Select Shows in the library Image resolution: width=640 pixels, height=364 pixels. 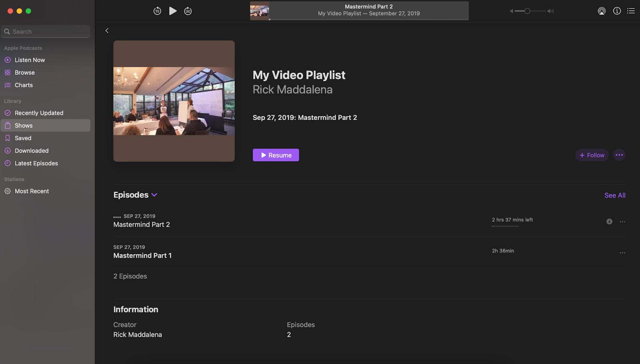(46, 125)
